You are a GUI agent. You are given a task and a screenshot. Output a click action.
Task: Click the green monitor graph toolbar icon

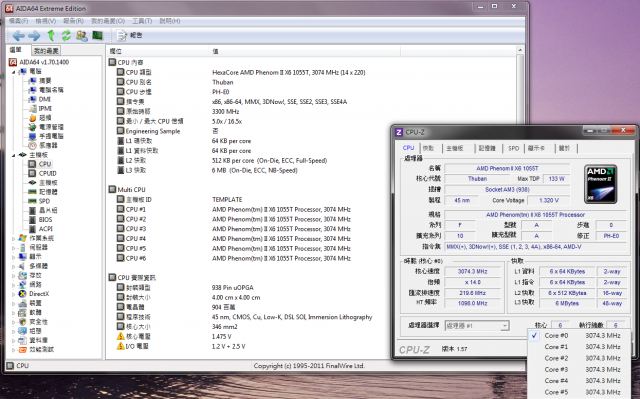point(98,35)
